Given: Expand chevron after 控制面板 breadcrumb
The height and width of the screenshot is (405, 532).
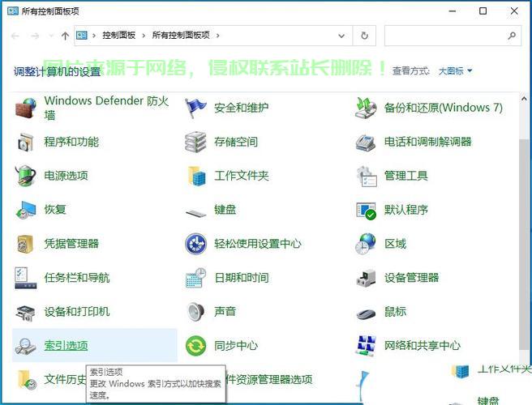Looking at the screenshot, I should 144,36.
